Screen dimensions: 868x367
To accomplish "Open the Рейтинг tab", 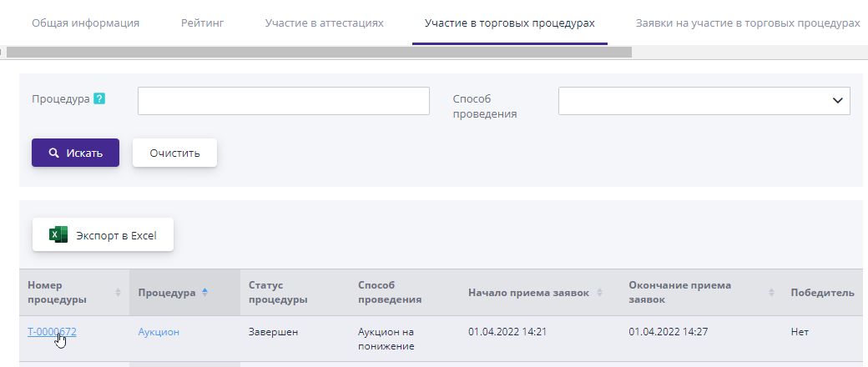I will 202,23.
